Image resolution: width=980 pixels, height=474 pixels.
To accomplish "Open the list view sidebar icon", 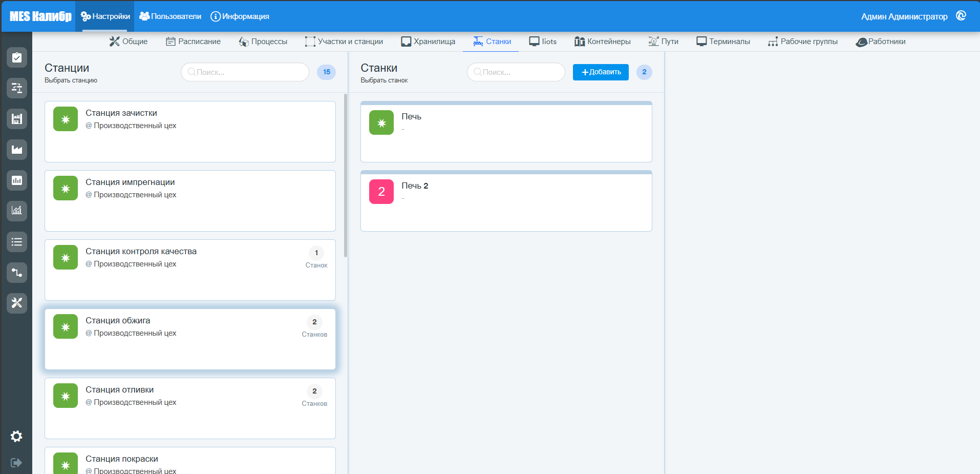I will [x=17, y=242].
